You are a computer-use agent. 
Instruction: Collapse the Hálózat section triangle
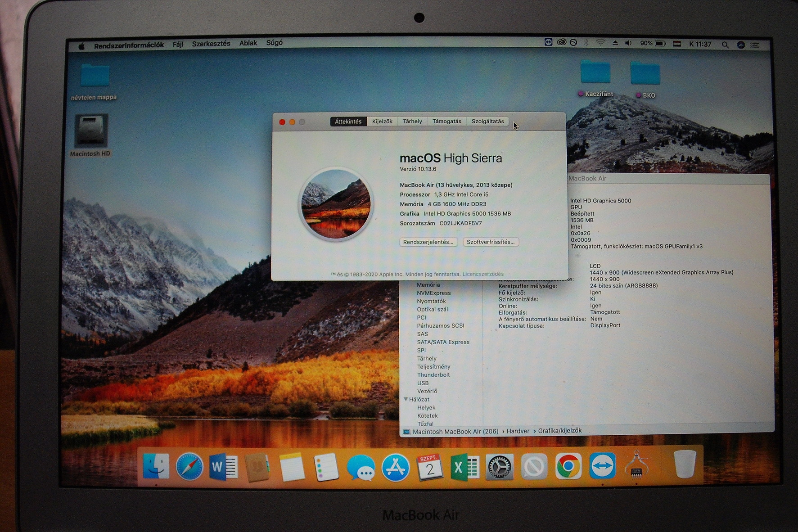[406, 399]
